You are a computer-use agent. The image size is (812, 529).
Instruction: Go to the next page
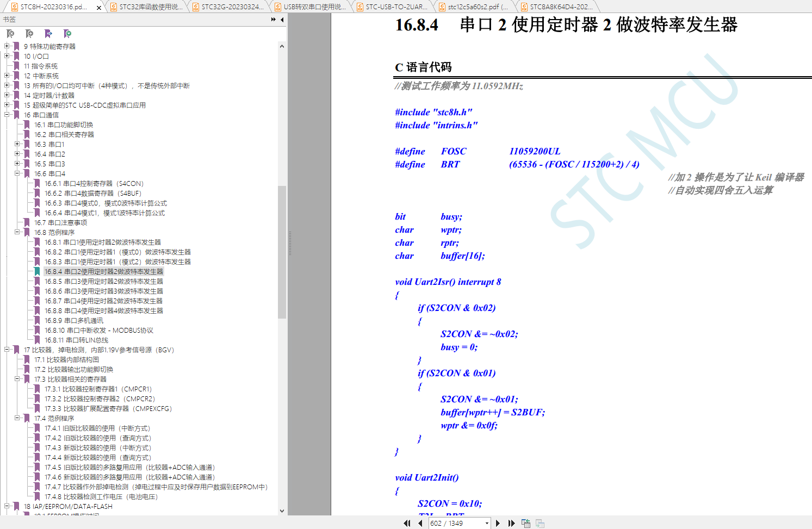coord(498,523)
